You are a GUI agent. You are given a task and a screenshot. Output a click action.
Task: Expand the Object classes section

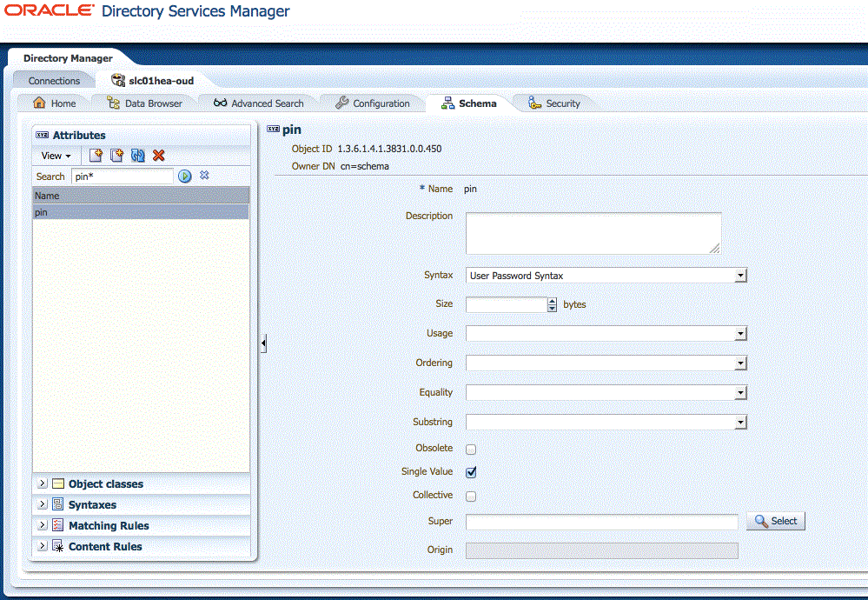click(42, 483)
